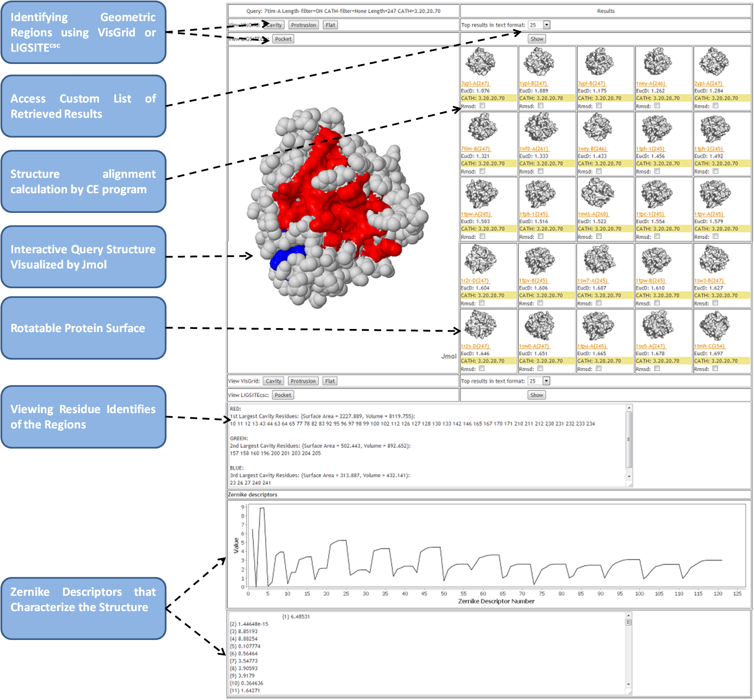The height and width of the screenshot is (700, 754).
Task: Enable the Rmsd checkbox for 1ypl-B
Action: click(541, 106)
